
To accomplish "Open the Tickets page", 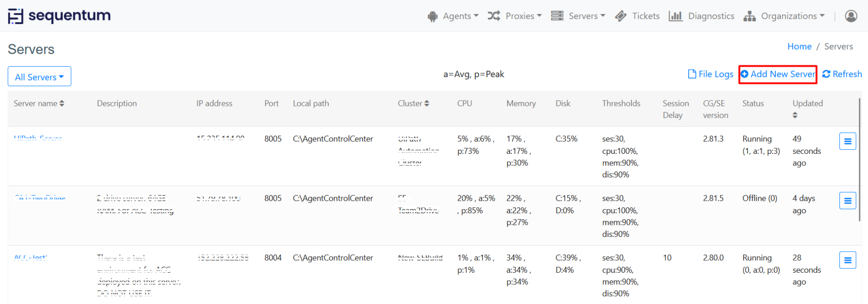I will 638,16.
